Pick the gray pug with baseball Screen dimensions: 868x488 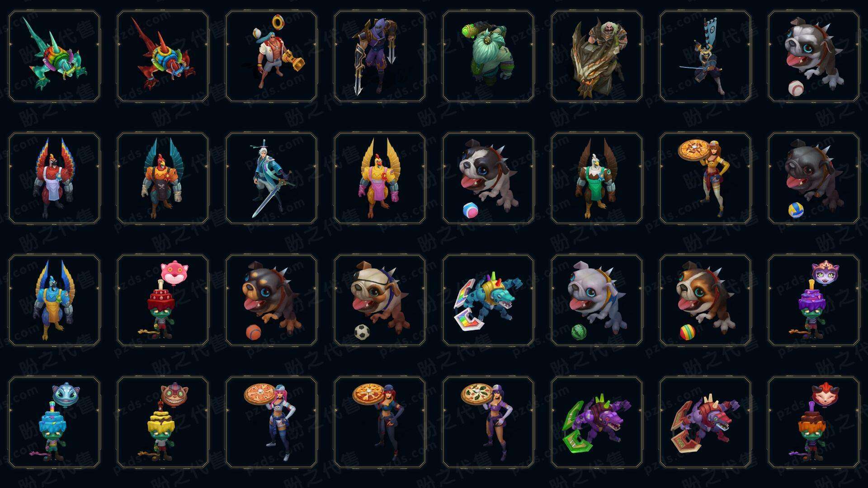click(x=814, y=56)
